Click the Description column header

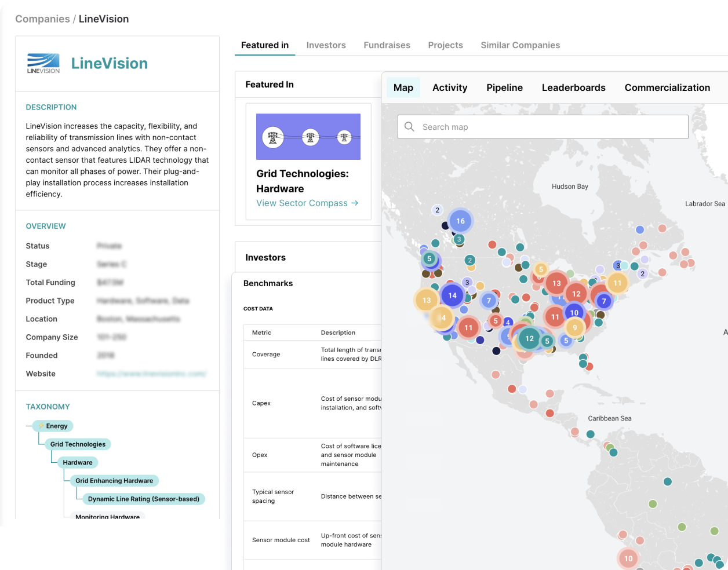click(x=338, y=332)
